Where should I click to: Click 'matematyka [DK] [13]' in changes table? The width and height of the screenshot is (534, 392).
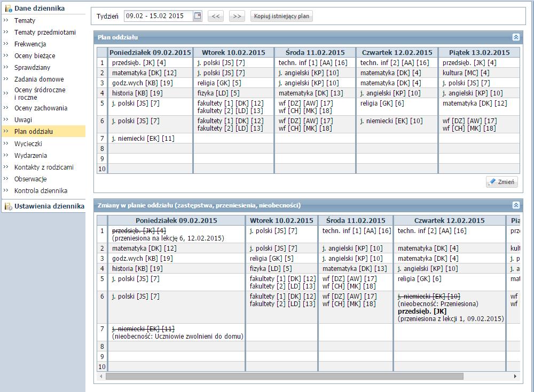[355, 268]
